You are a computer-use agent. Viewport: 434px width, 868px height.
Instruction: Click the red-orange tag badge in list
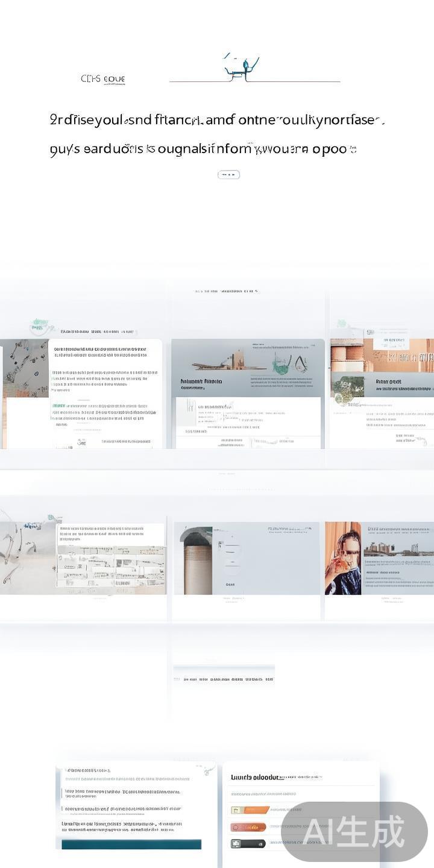pos(248,827)
